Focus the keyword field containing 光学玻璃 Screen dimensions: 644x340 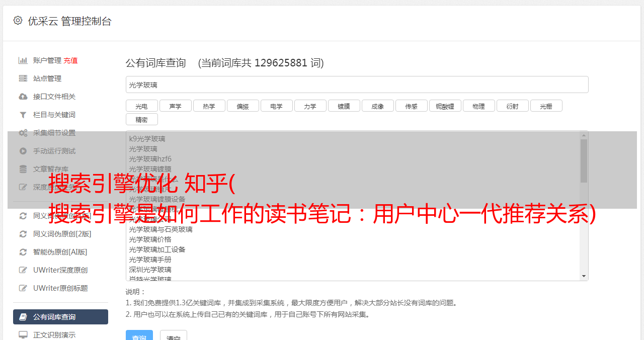357,84
